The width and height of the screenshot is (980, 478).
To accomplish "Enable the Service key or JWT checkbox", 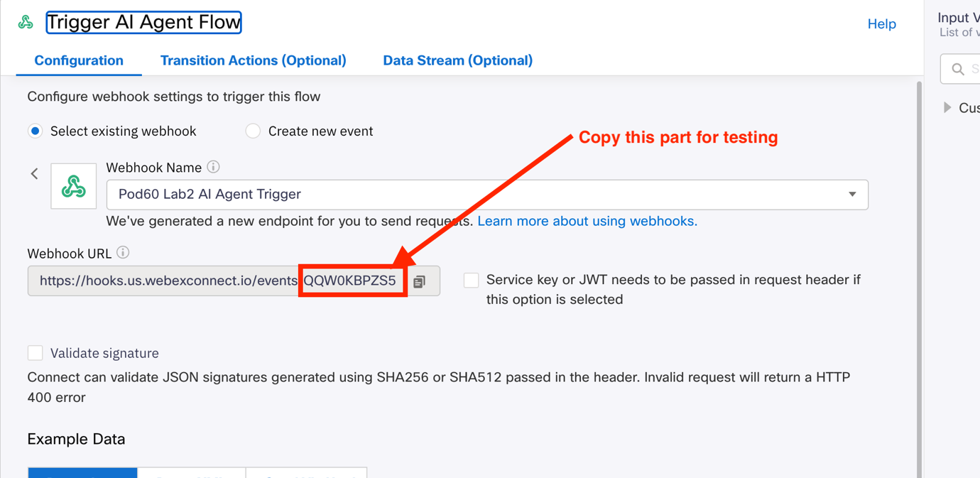I will [471, 280].
